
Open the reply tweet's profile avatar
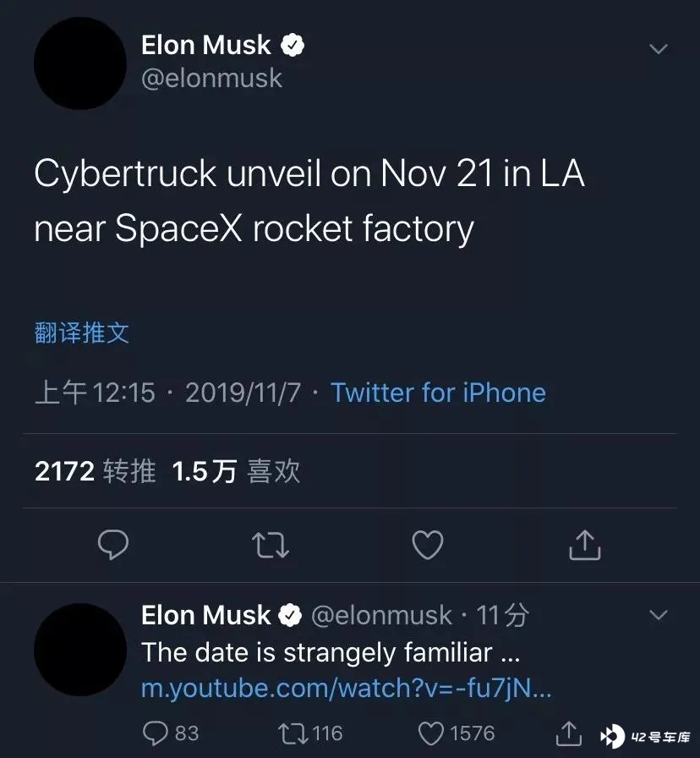[x=80, y=650]
